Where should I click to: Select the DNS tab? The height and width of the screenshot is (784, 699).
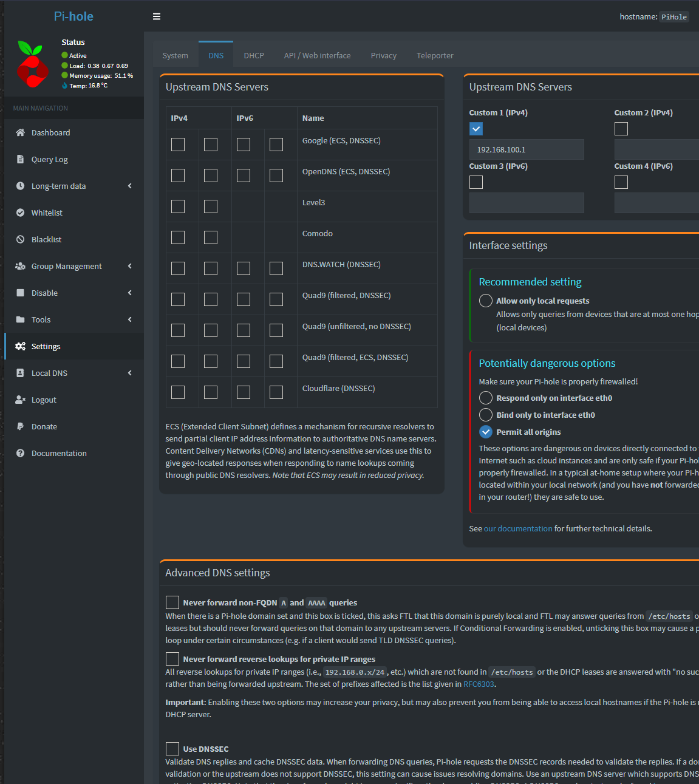(216, 55)
